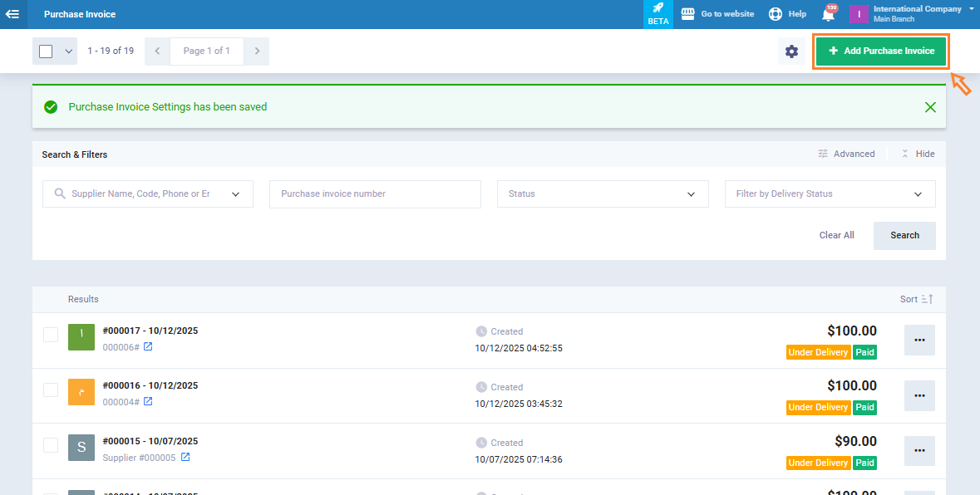Open actions menu for invoice #000015
980x495 pixels.
tap(919, 451)
